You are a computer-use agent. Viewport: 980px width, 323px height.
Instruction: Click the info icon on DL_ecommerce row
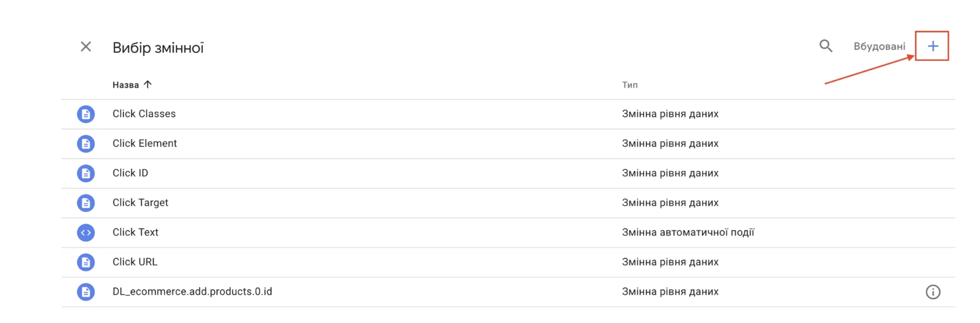click(x=933, y=292)
